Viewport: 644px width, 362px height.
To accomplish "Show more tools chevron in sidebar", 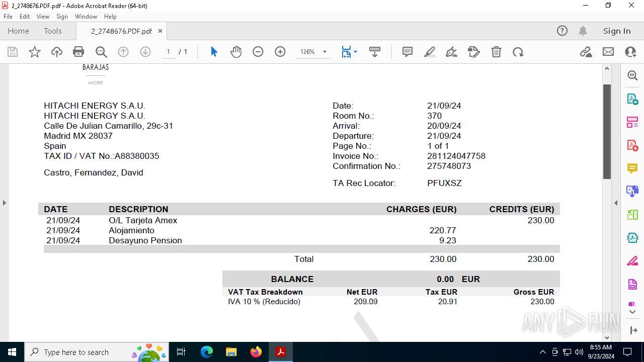I will tap(632, 312).
